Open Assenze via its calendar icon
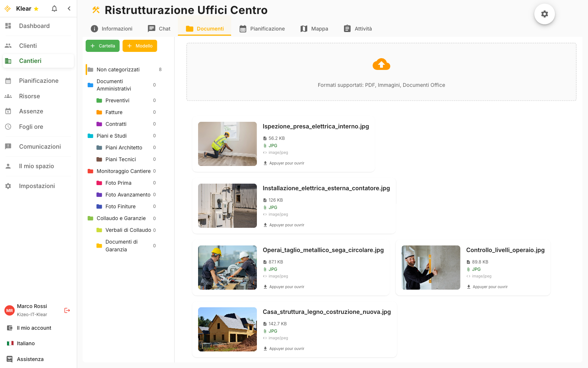 coord(8,111)
